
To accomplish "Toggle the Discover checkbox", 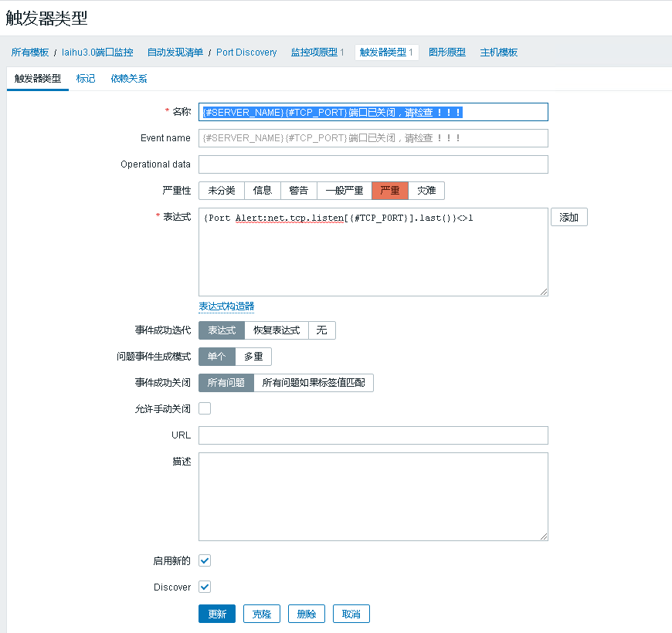I will 205,587.
